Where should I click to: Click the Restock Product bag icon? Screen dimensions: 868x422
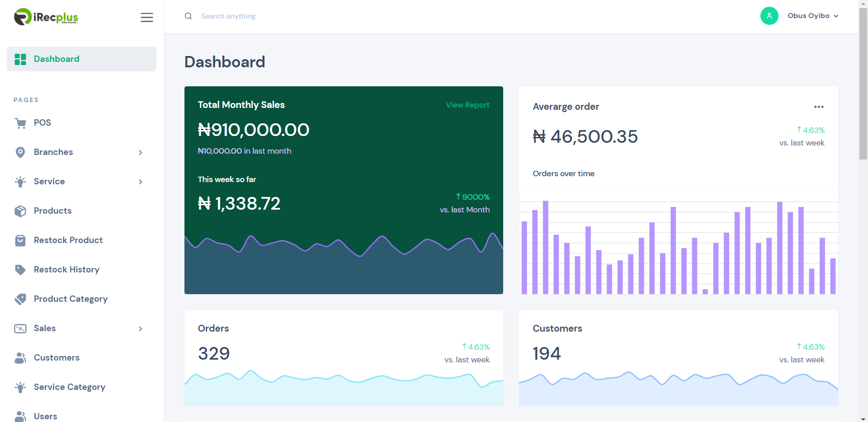tap(20, 240)
